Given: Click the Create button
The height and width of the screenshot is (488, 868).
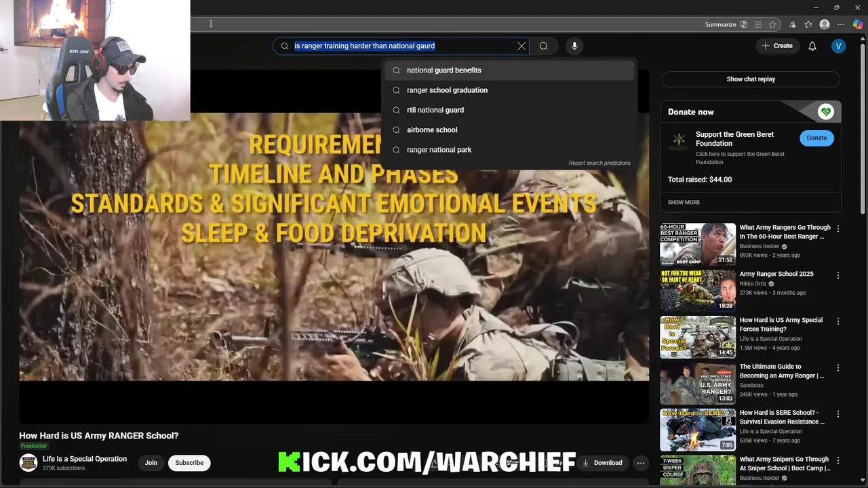Looking at the screenshot, I should click(x=777, y=46).
